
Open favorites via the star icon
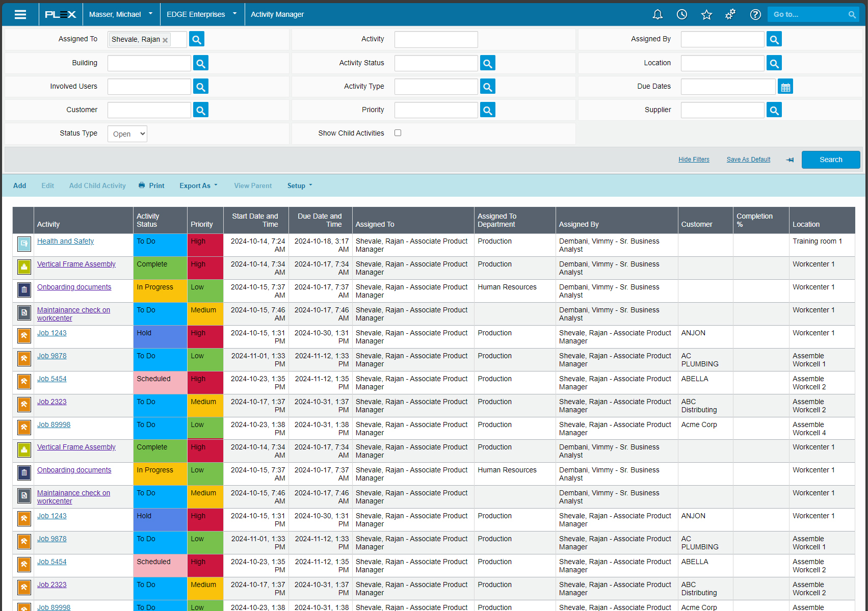[x=706, y=14]
